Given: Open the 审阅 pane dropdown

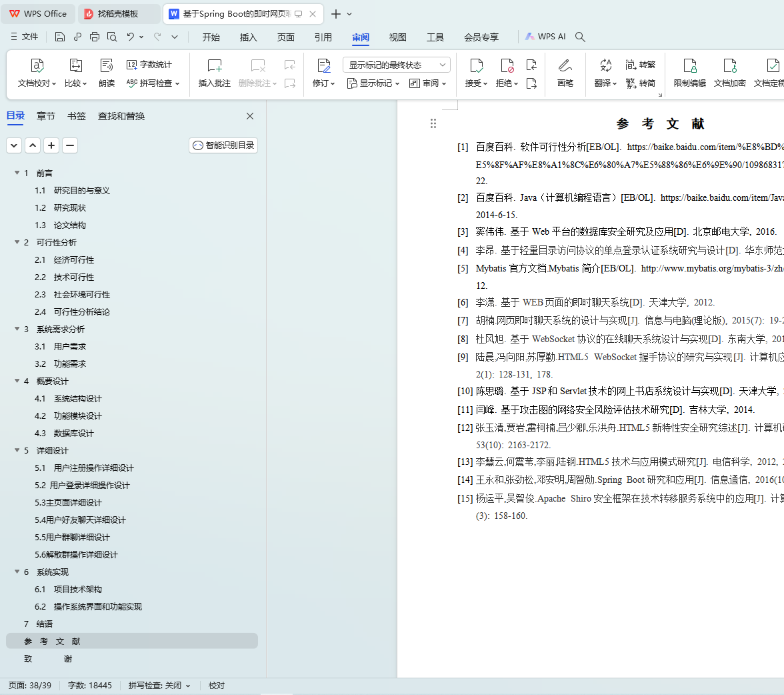Looking at the screenshot, I should (x=427, y=83).
